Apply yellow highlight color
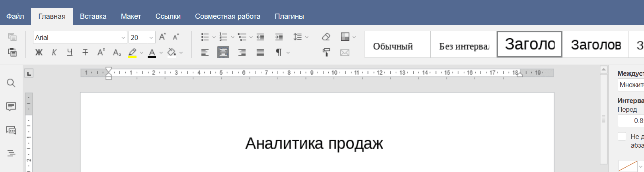This screenshot has width=644, height=172. coord(132,52)
